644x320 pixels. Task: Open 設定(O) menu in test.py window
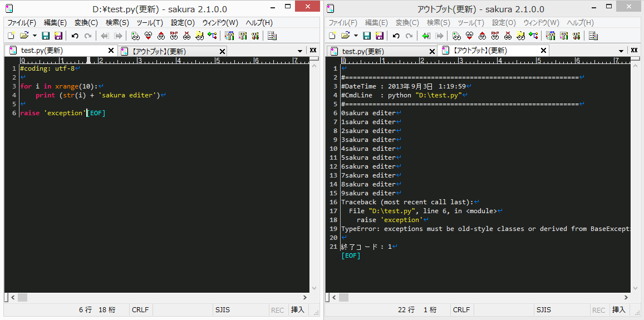click(183, 23)
